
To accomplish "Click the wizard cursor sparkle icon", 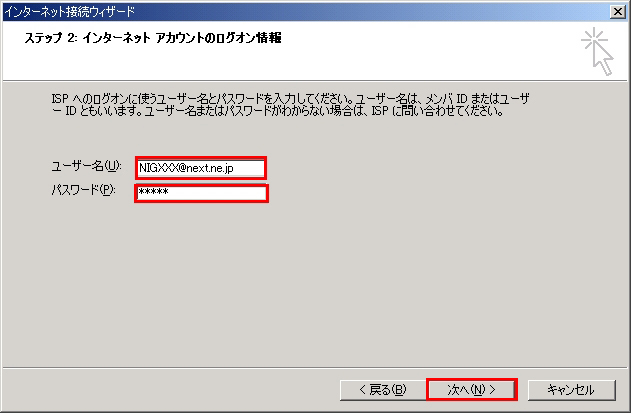I will [x=597, y=52].
